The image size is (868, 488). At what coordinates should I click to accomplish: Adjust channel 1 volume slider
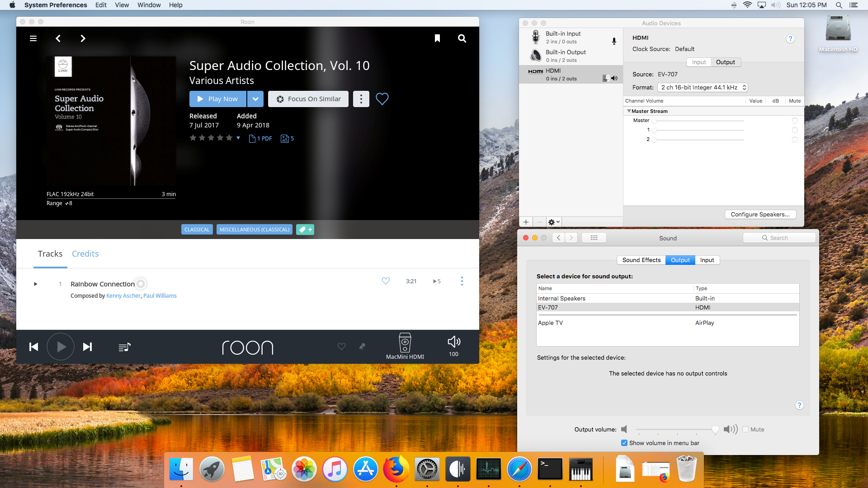[699, 130]
